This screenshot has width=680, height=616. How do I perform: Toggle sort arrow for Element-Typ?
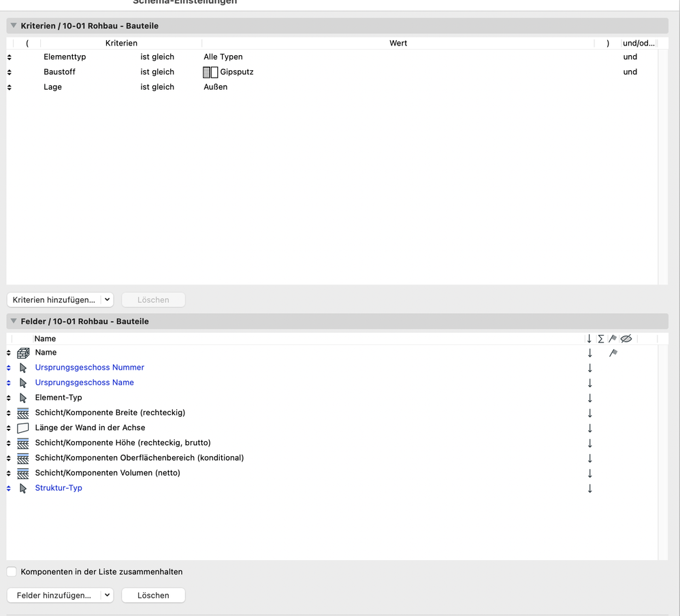(589, 398)
